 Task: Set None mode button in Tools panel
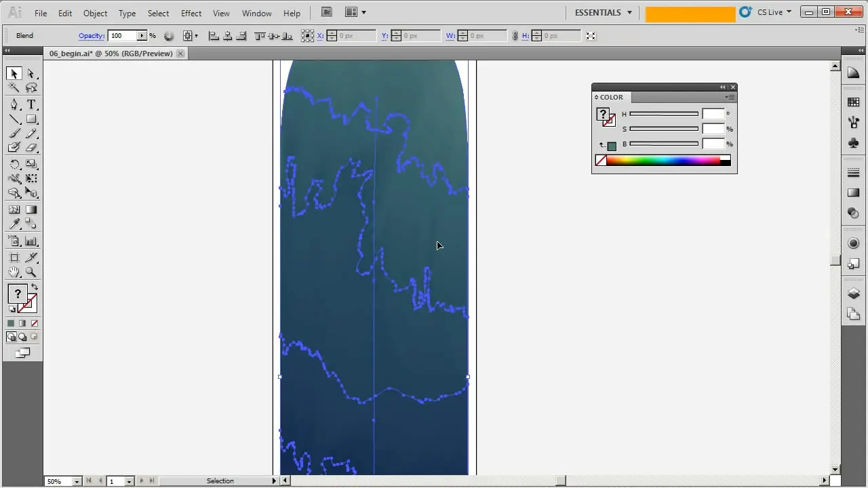point(35,323)
